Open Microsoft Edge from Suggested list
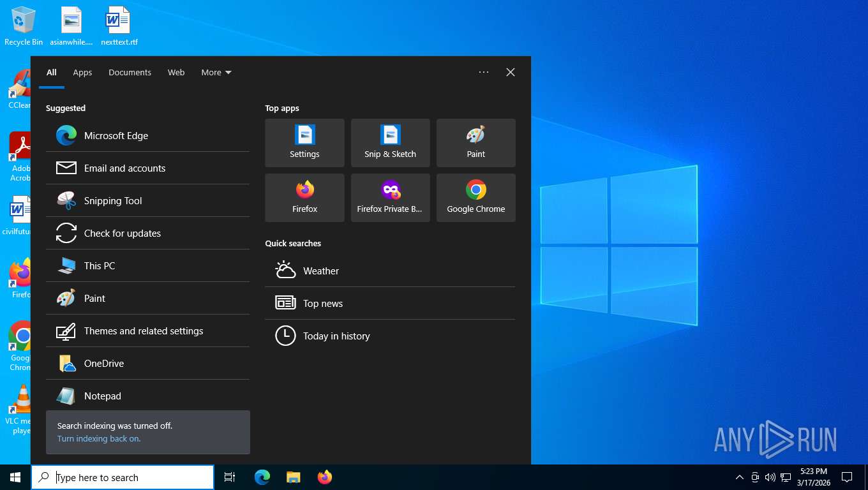This screenshot has width=868, height=490. point(147,135)
